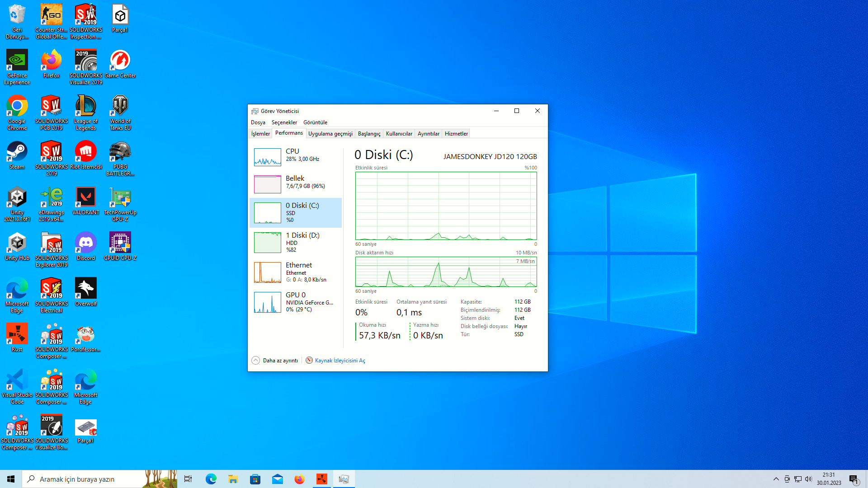Switch to the İşlemler tab

pos(260,134)
